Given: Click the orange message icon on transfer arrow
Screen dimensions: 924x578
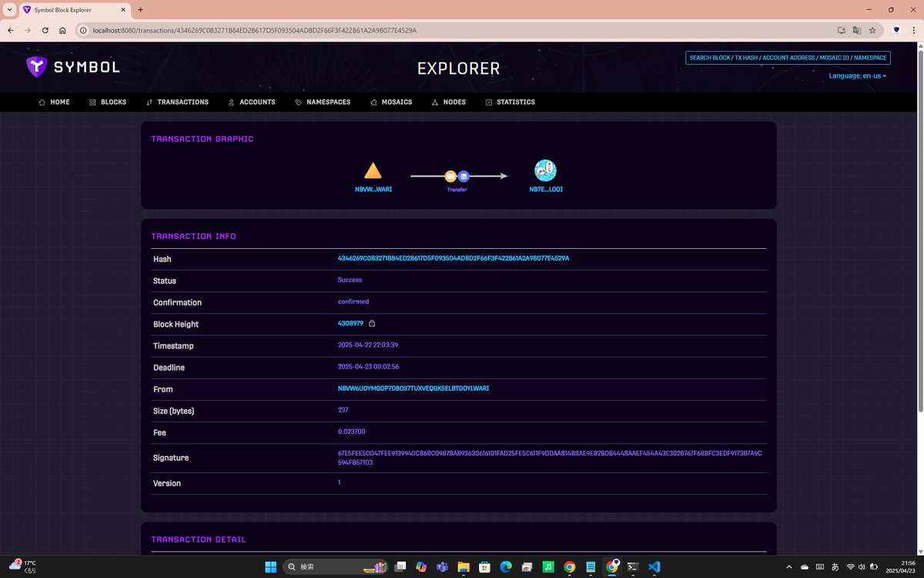Looking at the screenshot, I should [x=450, y=176].
